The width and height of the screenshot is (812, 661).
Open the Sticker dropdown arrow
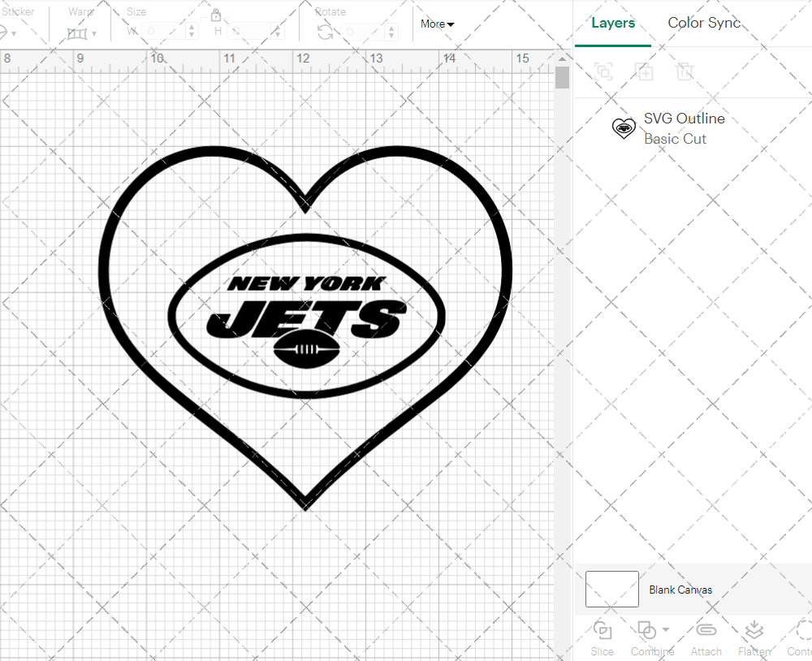pyautogui.click(x=14, y=34)
